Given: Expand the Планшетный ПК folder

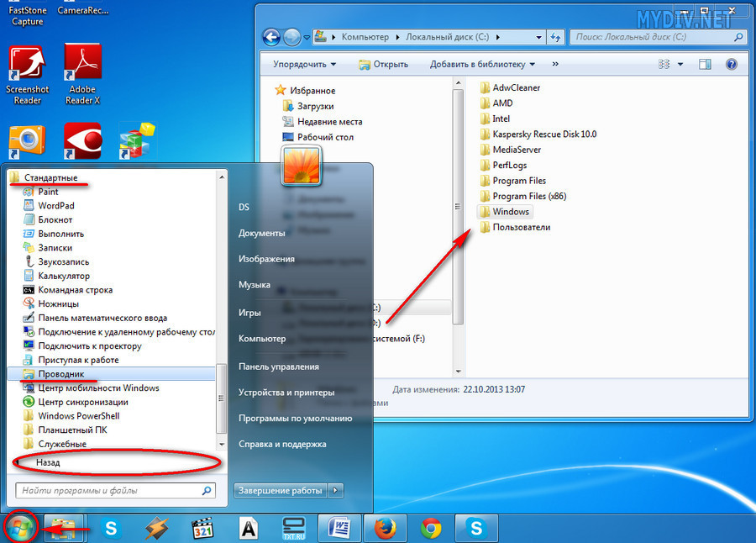Looking at the screenshot, I should tap(65, 430).
